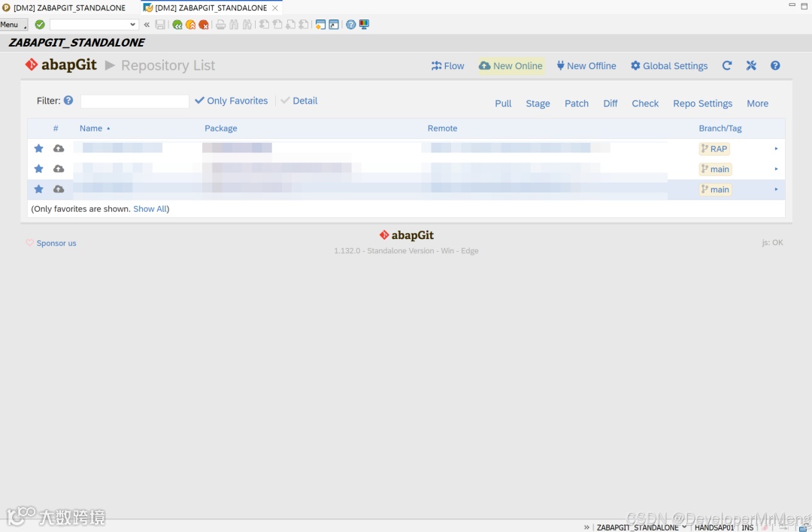Click the orange Exit icon
The width and height of the screenshot is (812, 532).
(190, 24)
